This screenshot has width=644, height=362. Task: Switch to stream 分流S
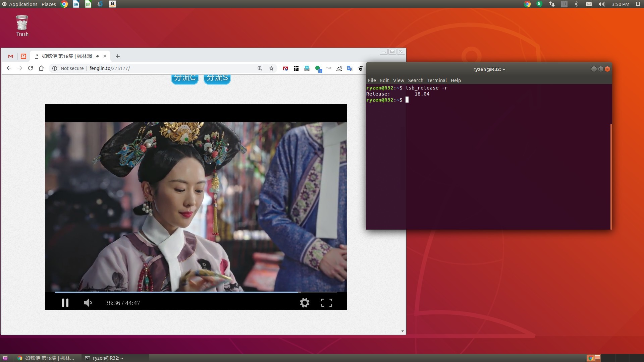point(217,79)
